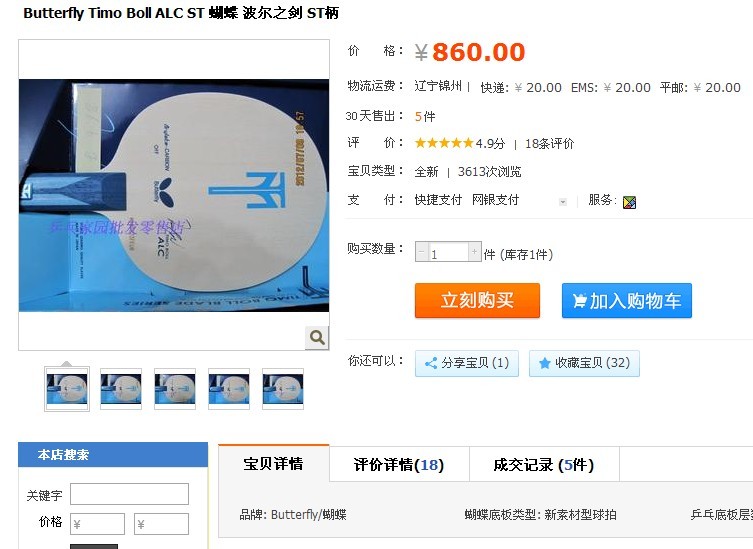Expand the payment methods dropdown arrow
Viewport: 753px width, 549px height.
[563, 202]
